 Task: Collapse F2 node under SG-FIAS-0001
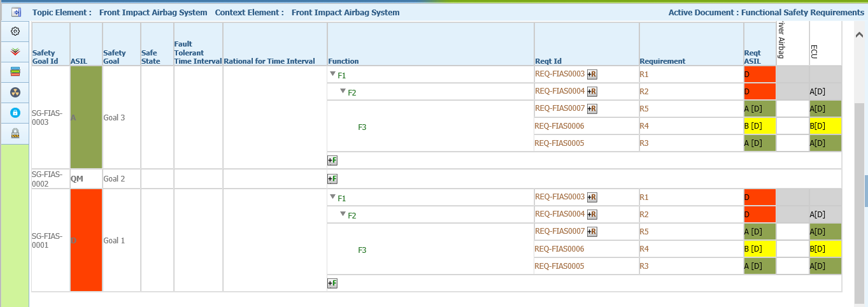pos(343,215)
